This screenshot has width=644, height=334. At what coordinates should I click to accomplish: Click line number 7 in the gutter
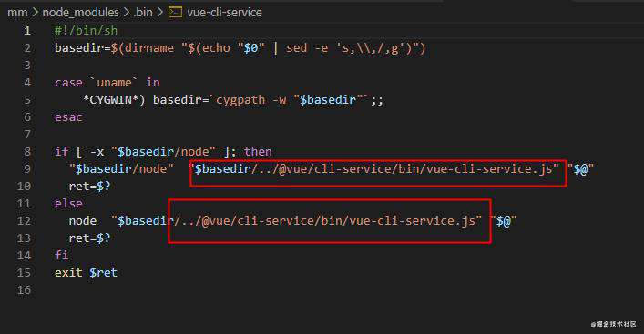point(27,134)
